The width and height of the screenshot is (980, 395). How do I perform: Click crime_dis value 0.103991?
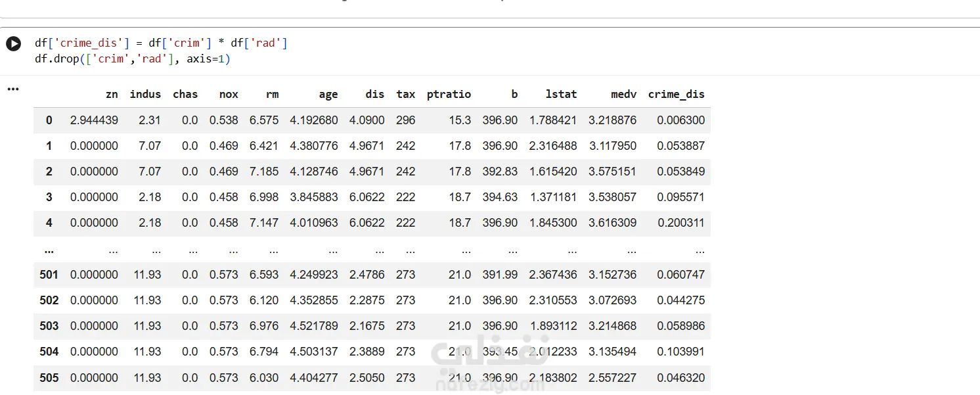(x=680, y=352)
